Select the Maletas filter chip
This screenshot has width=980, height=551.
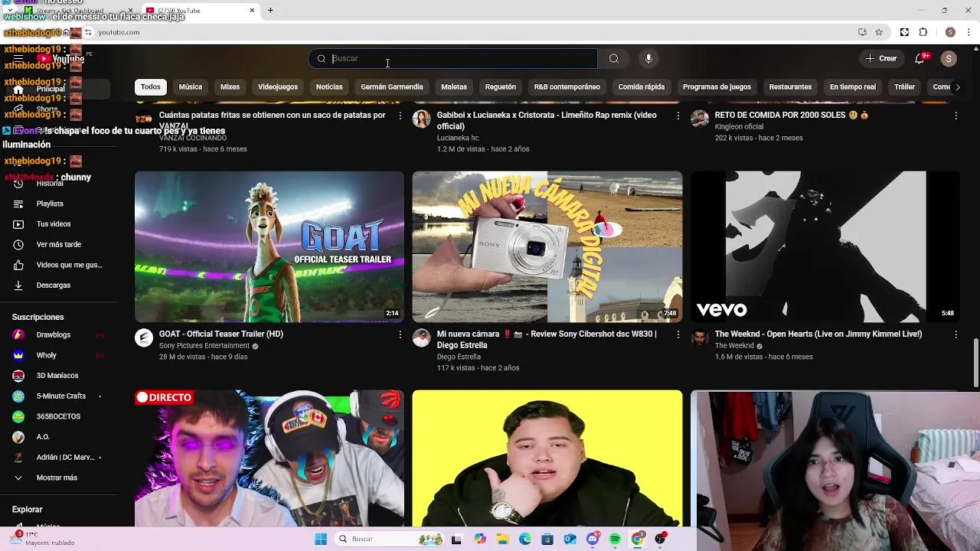coord(454,87)
